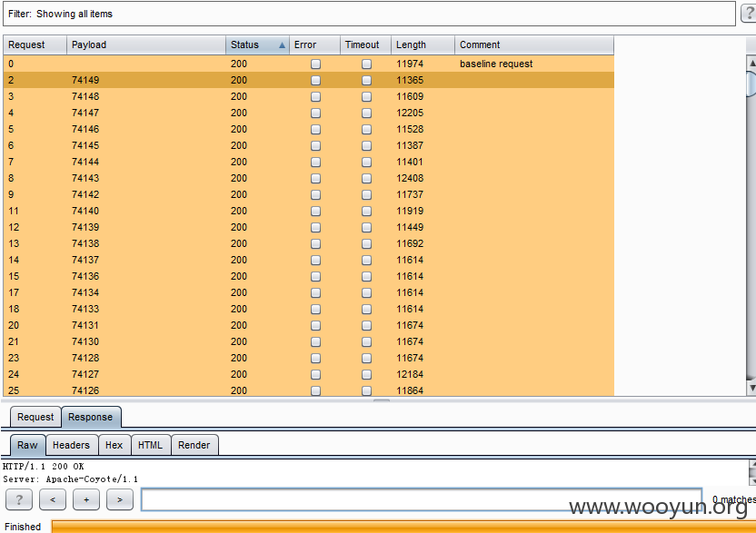Focus the response search input field
Viewport: 756px width, 533px height.
(422, 499)
